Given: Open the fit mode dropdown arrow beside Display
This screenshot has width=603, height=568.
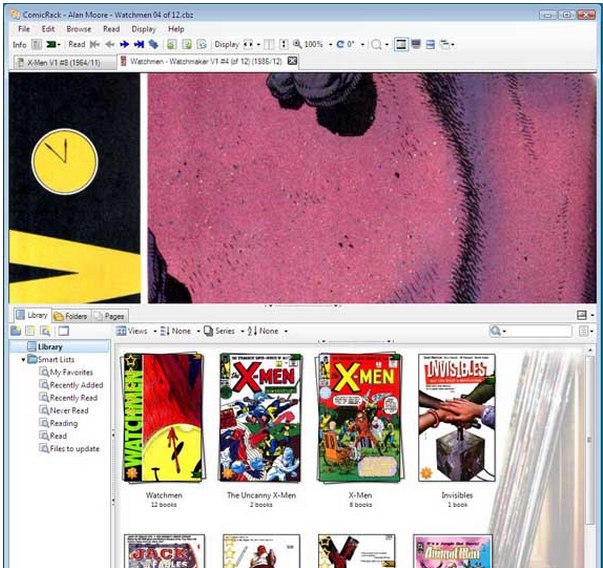Looking at the screenshot, I should click(x=258, y=45).
